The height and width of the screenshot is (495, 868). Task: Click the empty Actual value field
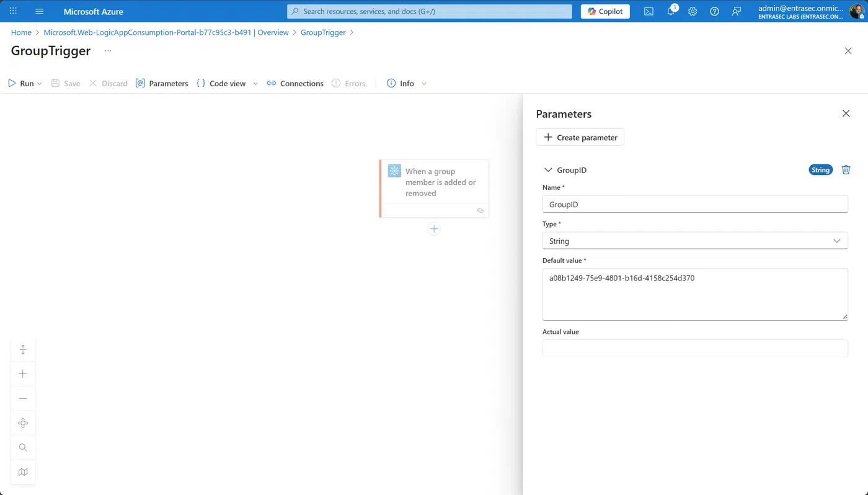[695, 348]
